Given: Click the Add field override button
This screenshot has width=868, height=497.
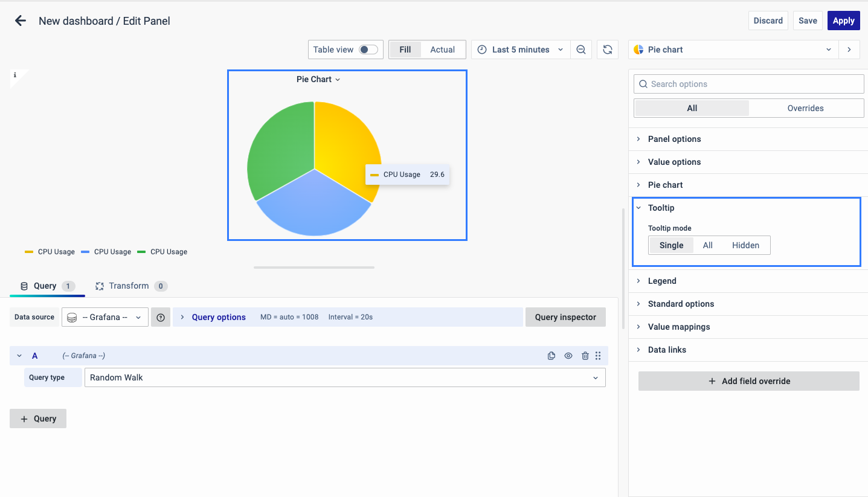Looking at the screenshot, I should (x=748, y=381).
